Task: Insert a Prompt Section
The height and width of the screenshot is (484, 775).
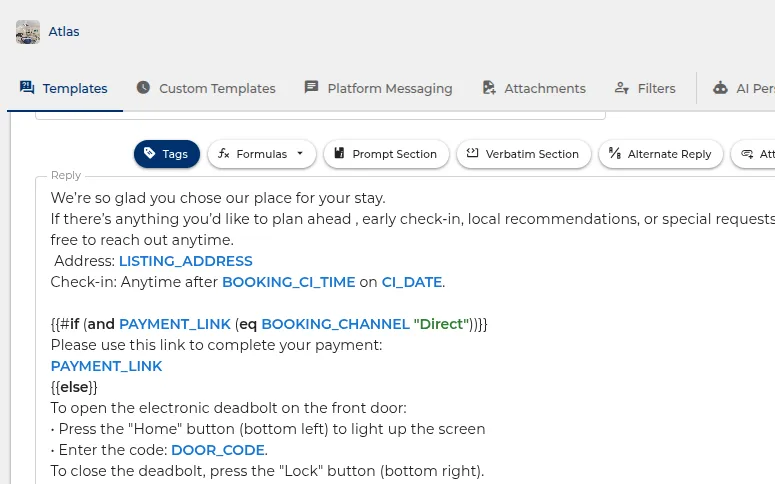Action: click(386, 154)
